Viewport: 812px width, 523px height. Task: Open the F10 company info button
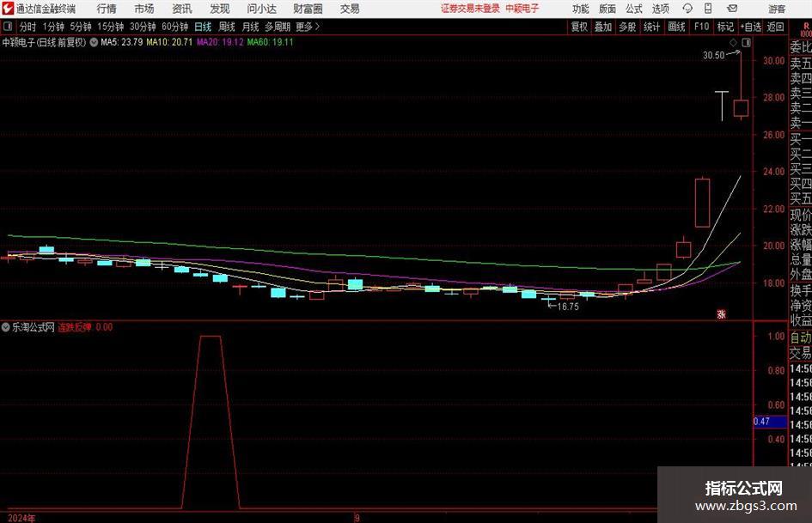[x=701, y=27]
